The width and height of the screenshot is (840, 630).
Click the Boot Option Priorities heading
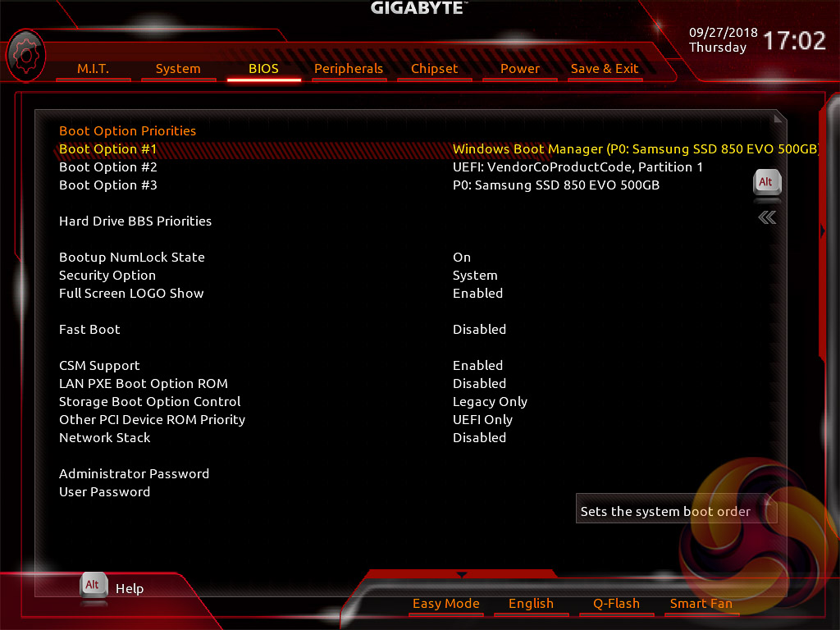point(127,130)
